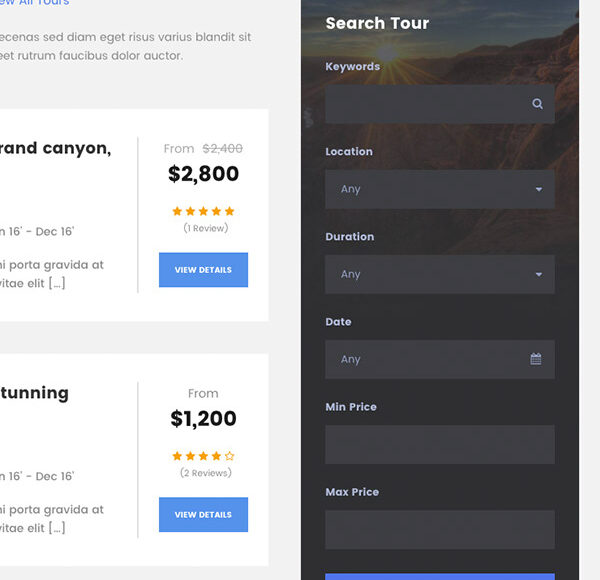Open the (2 Reviews) link
Image resolution: width=600 pixels, height=580 pixels.
pos(205,473)
